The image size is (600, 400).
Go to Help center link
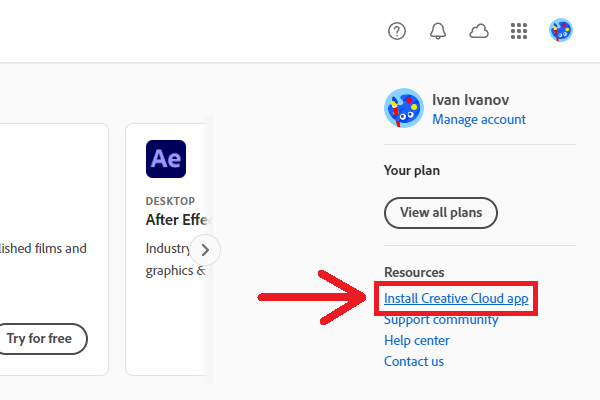417,340
